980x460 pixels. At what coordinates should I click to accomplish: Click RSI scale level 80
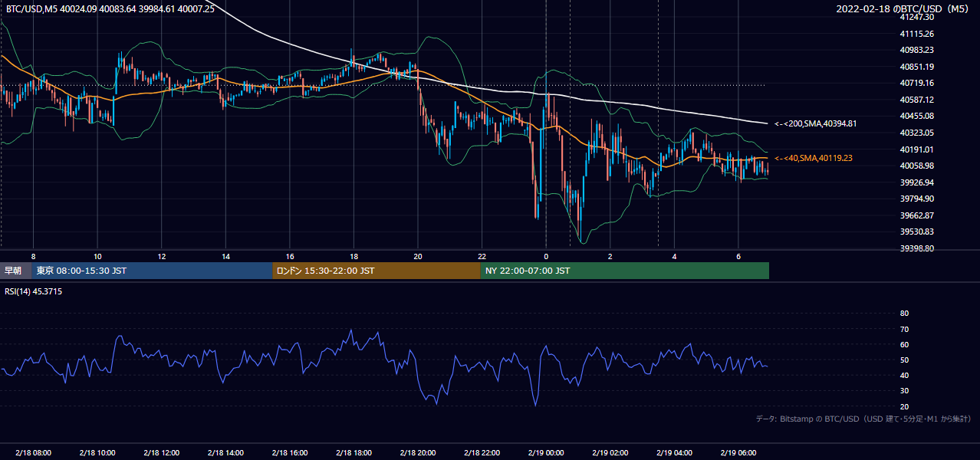904,314
